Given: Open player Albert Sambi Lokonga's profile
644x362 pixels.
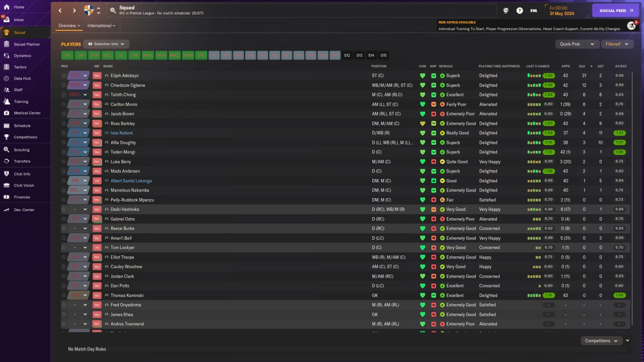Looking at the screenshot, I should pyautogui.click(x=131, y=181).
